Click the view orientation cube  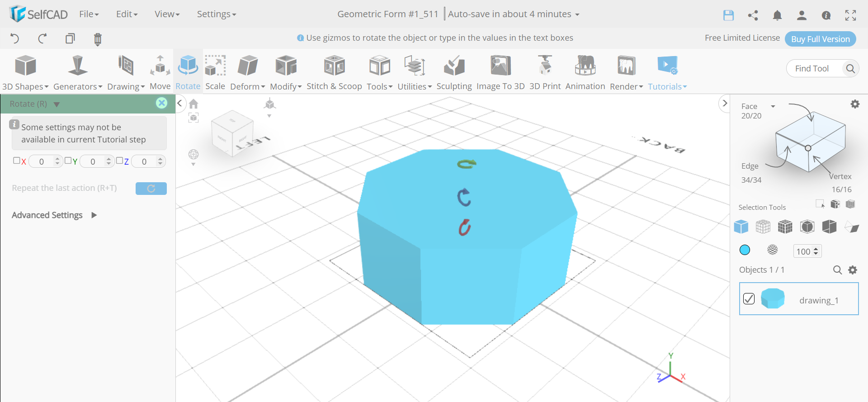[232, 133]
